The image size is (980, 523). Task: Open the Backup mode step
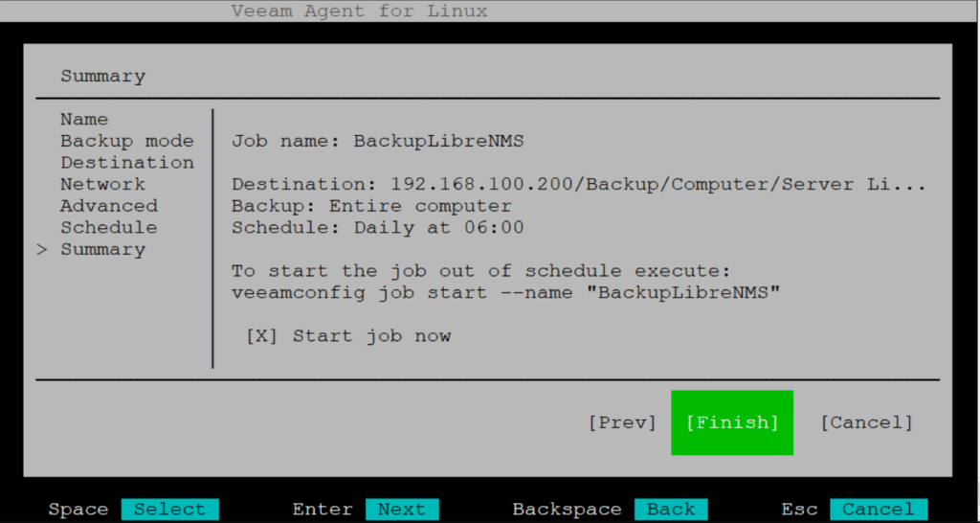point(127,142)
